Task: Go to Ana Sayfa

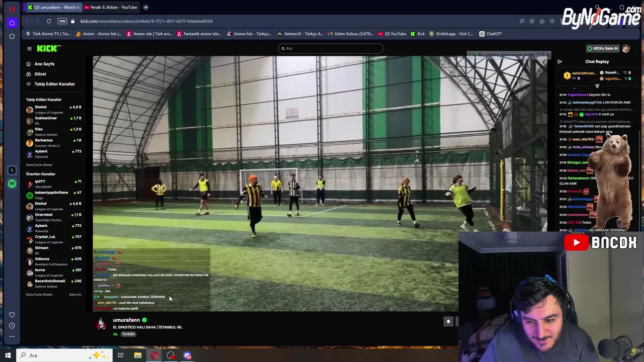Action: tap(44, 64)
